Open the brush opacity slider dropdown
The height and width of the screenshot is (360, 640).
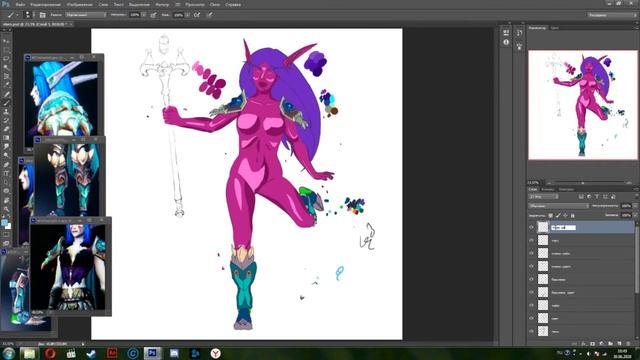point(144,15)
